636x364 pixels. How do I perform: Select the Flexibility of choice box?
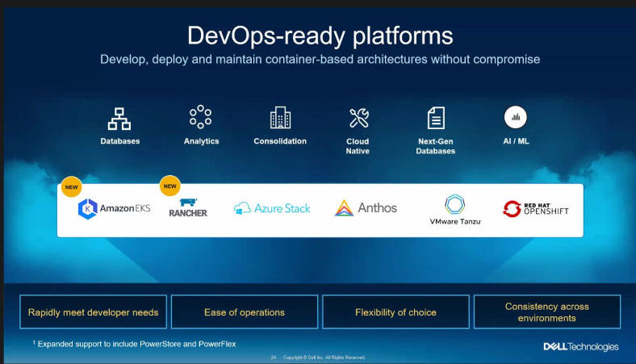(x=395, y=312)
